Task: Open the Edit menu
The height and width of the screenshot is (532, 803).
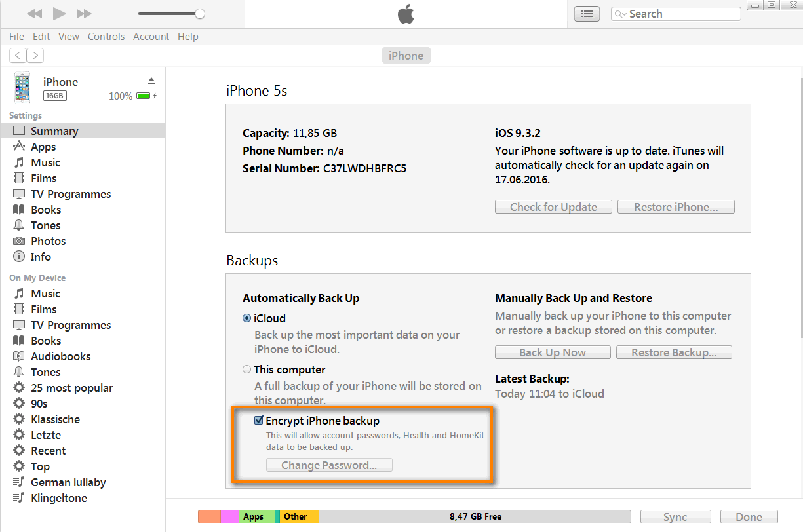Action: point(41,37)
